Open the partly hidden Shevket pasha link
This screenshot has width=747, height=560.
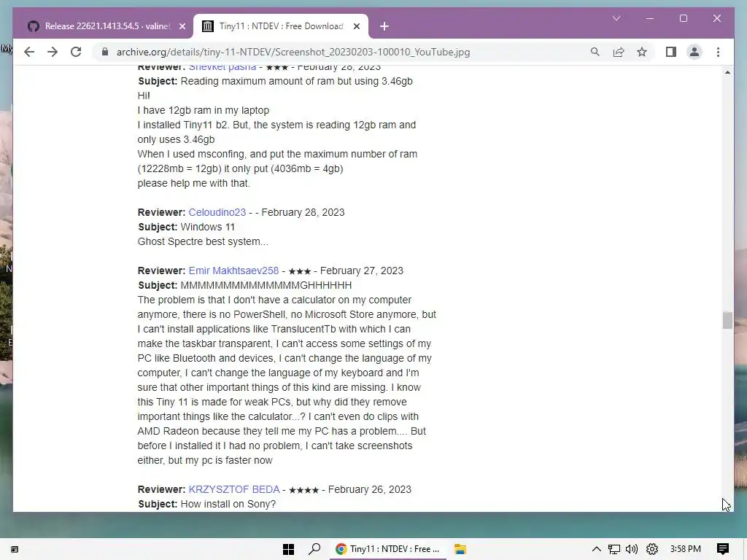click(x=222, y=68)
